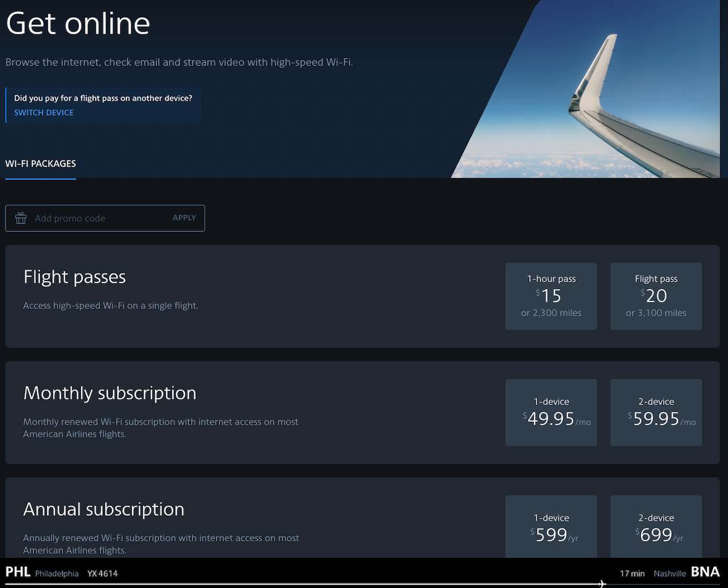Choose the 1-hour pass for $15

tap(551, 296)
